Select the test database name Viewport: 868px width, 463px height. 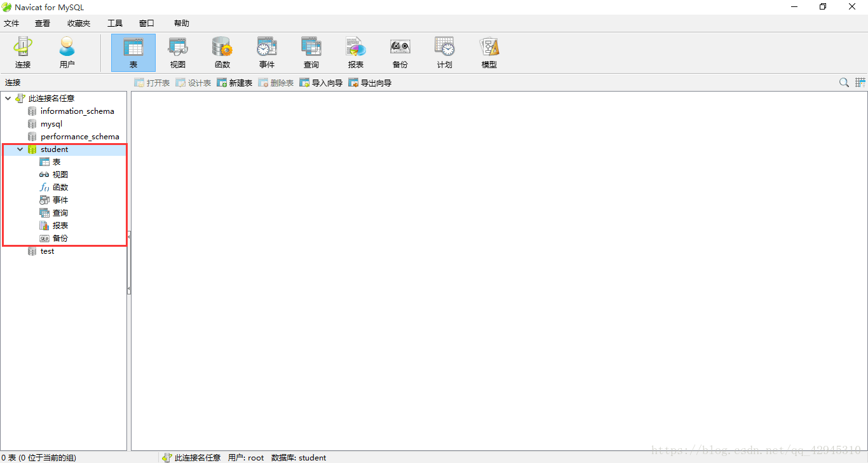coord(48,251)
